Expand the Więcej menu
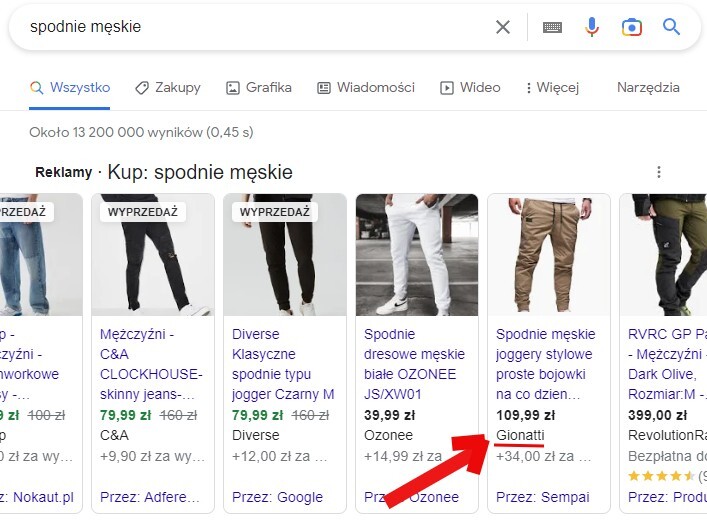This screenshot has height=522, width=707. (552, 87)
